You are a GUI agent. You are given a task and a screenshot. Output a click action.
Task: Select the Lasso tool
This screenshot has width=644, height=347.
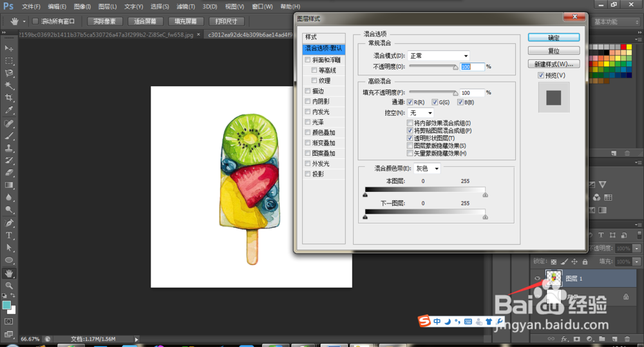8,73
